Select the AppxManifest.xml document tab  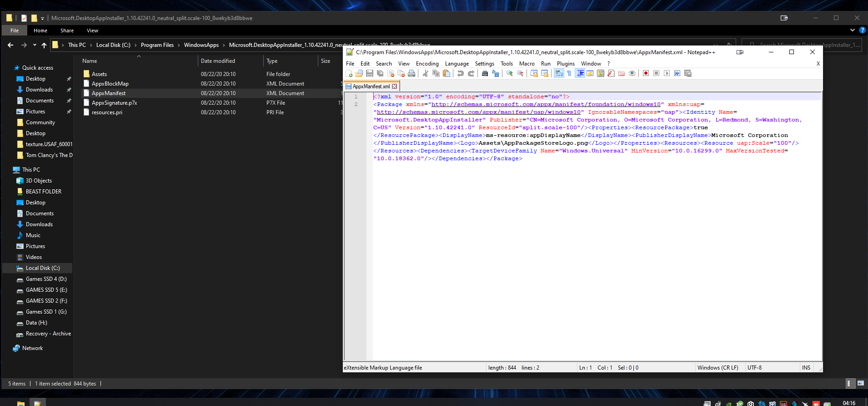pyautogui.click(x=371, y=86)
